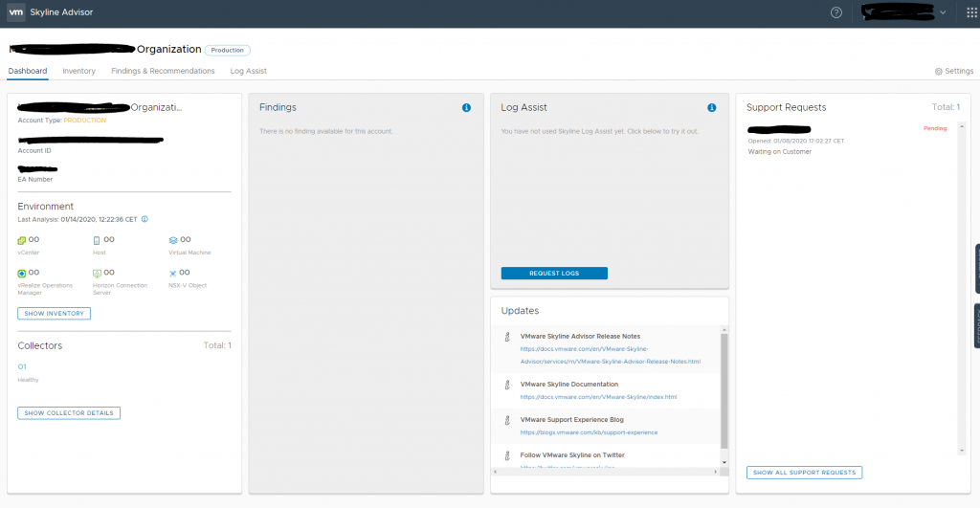The width and height of the screenshot is (980, 508).
Task: Click Updates vertical scrollbar thumb
Action: tap(724, 391)
